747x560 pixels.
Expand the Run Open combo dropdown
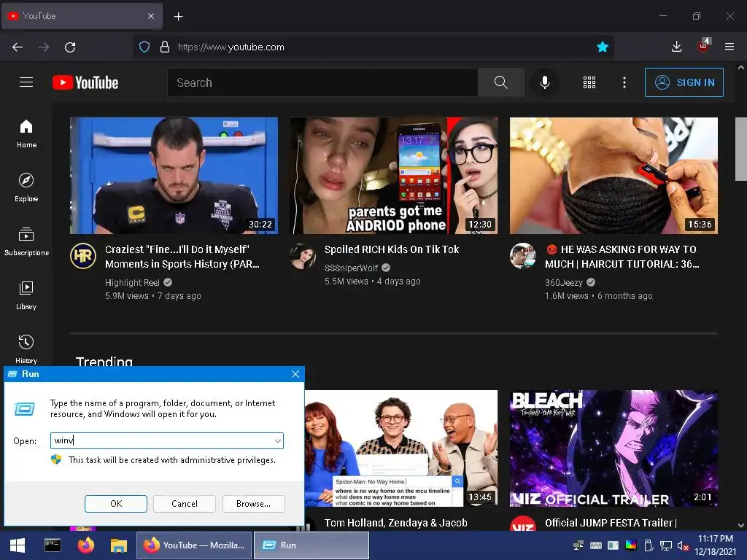(x=277, y=441)
